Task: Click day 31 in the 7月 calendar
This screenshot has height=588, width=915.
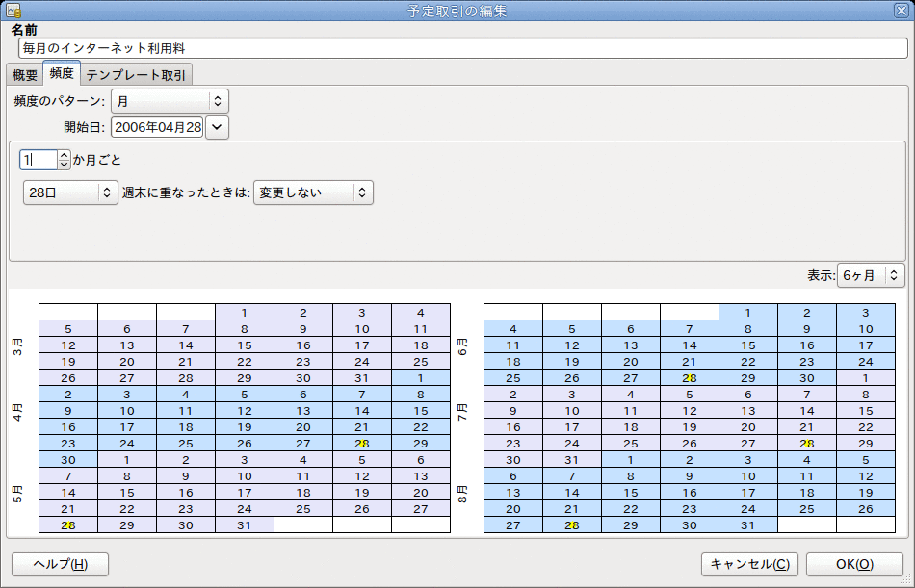Action: point(572,460)
